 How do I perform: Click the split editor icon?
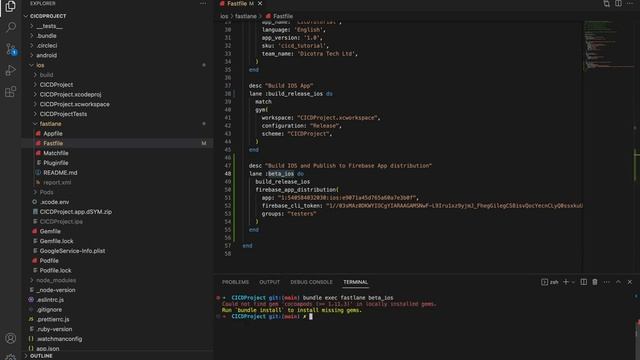[x=618, y=4]
